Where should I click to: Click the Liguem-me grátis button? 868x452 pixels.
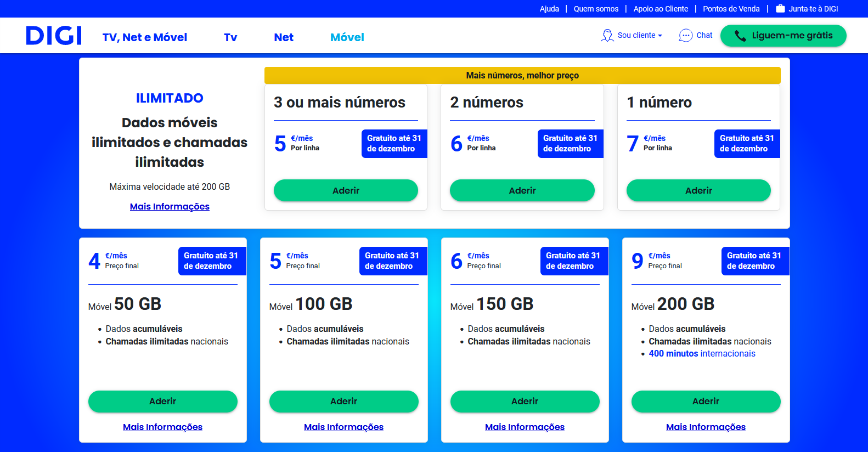click(784, 36)
